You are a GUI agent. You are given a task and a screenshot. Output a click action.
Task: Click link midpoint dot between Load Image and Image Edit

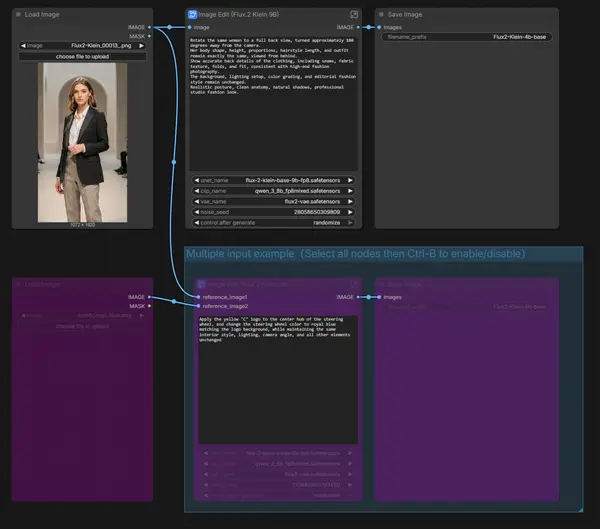click(170, 27)
